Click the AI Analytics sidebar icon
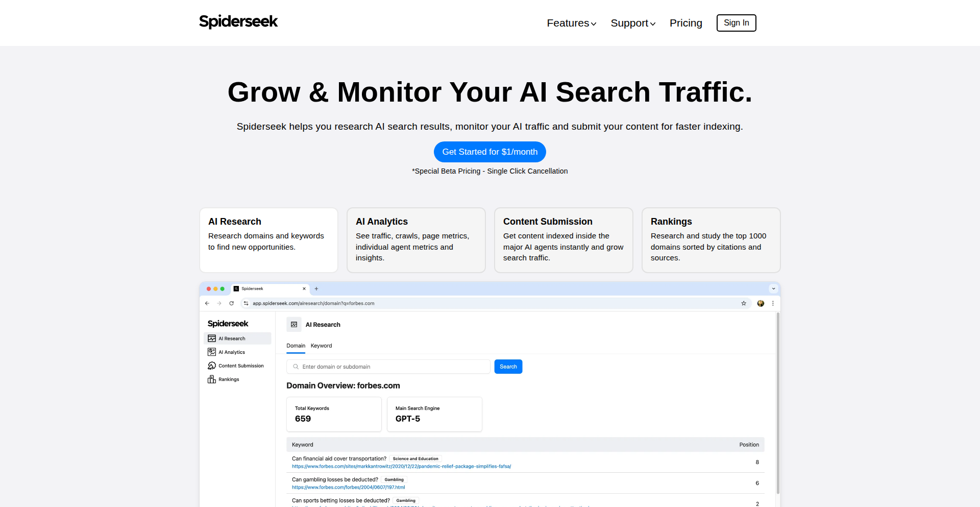Image resolution: width=980 pixels, height=507 pixels. tap(212, 352)
